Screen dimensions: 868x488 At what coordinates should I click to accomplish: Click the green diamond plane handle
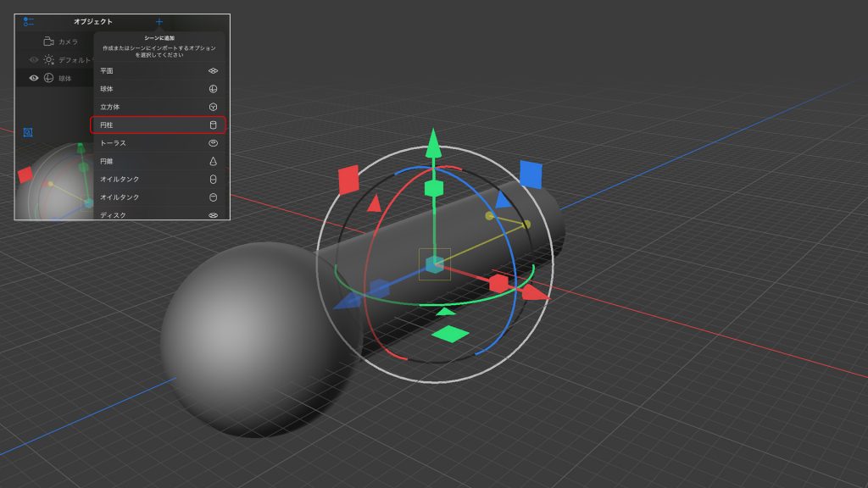click(x=450, y=334)
